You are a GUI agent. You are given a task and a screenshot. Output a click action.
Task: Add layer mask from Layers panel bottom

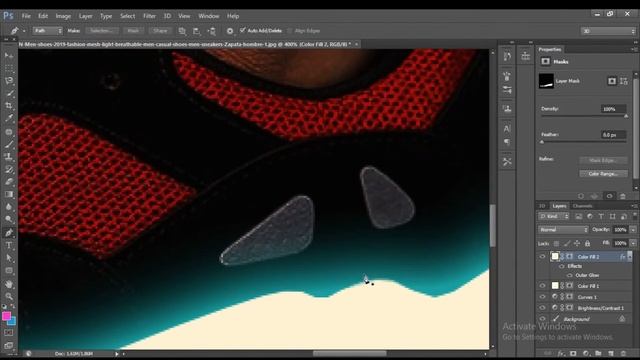573,353
